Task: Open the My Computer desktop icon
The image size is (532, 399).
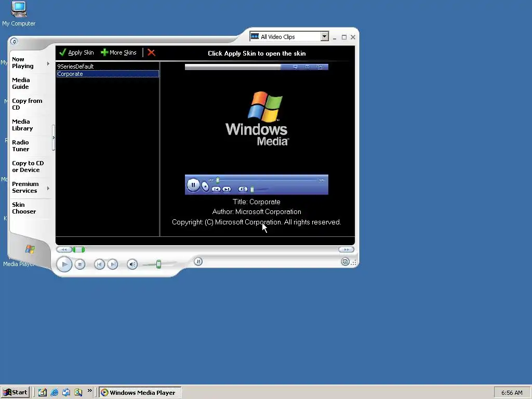Action: click(19, 14)
